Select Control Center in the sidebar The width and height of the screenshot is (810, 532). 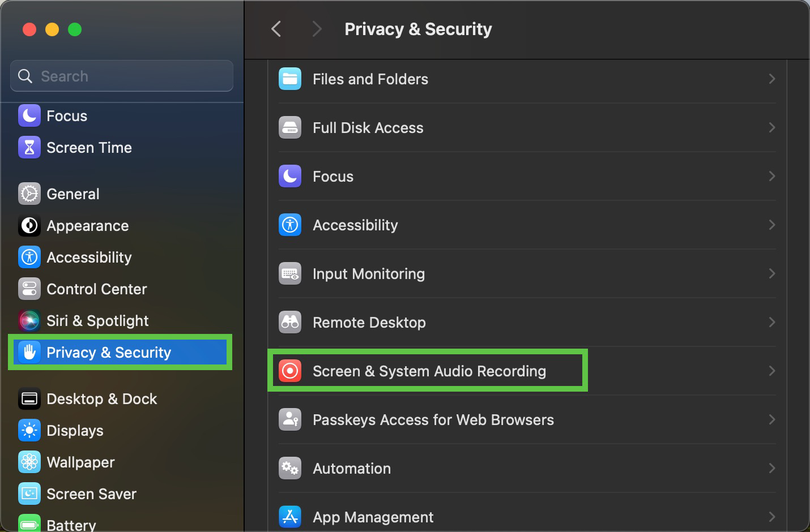tap(96, 289)
